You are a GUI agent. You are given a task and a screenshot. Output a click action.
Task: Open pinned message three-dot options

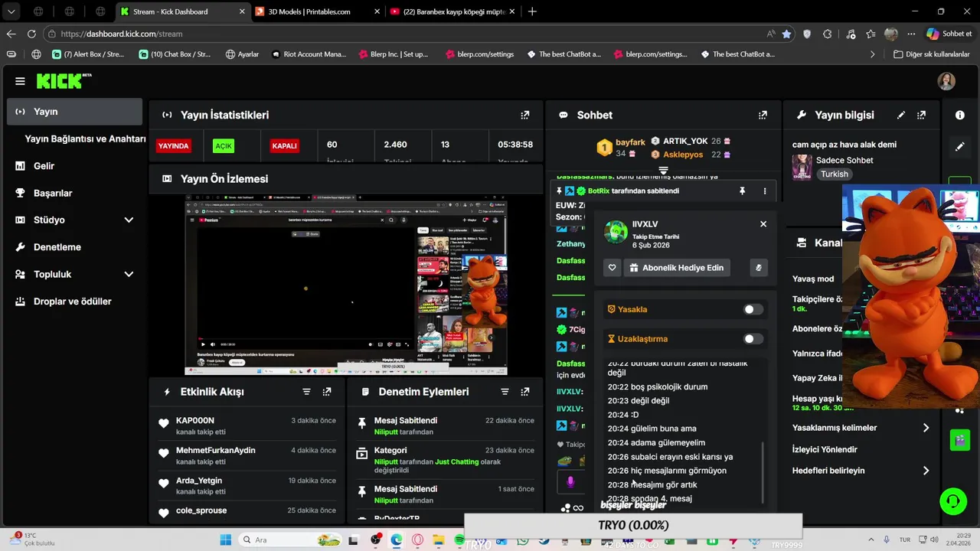(x=764, y=191)
